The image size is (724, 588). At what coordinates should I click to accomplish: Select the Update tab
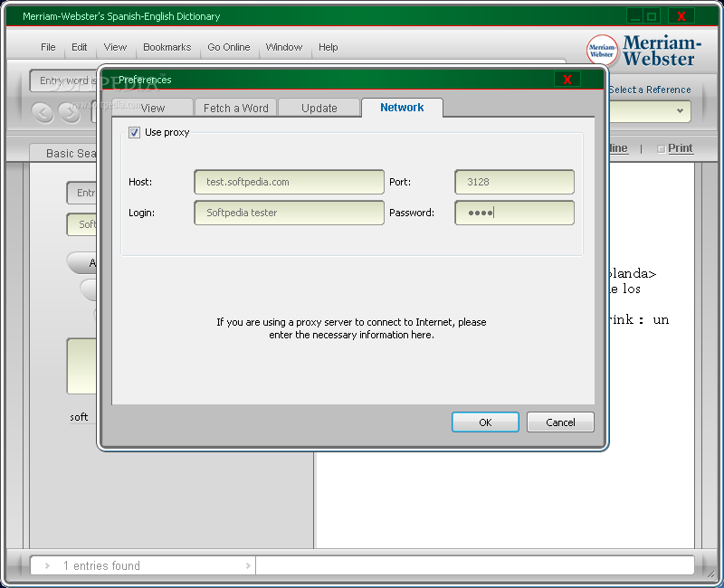[x=319, y=108]
